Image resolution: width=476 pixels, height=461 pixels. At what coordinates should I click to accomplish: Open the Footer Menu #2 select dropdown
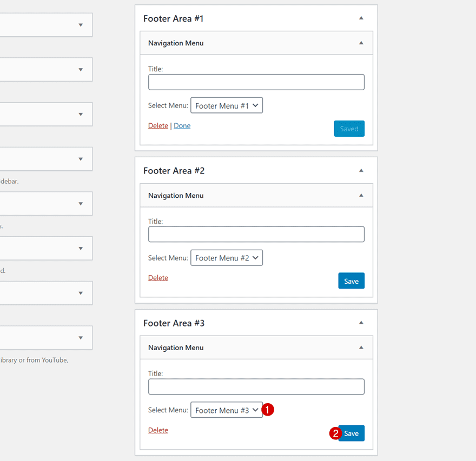(x=227, y=258)
